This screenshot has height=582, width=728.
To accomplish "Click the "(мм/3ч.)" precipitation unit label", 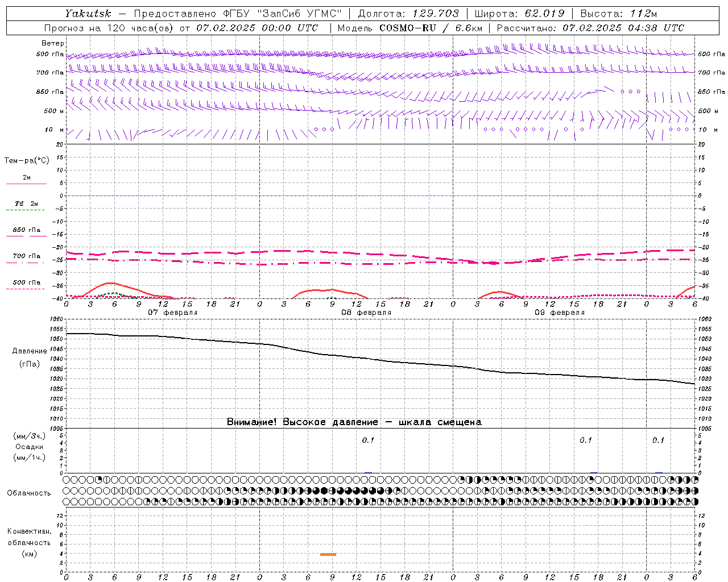I will pyautogui.click(x=29, y=436).
